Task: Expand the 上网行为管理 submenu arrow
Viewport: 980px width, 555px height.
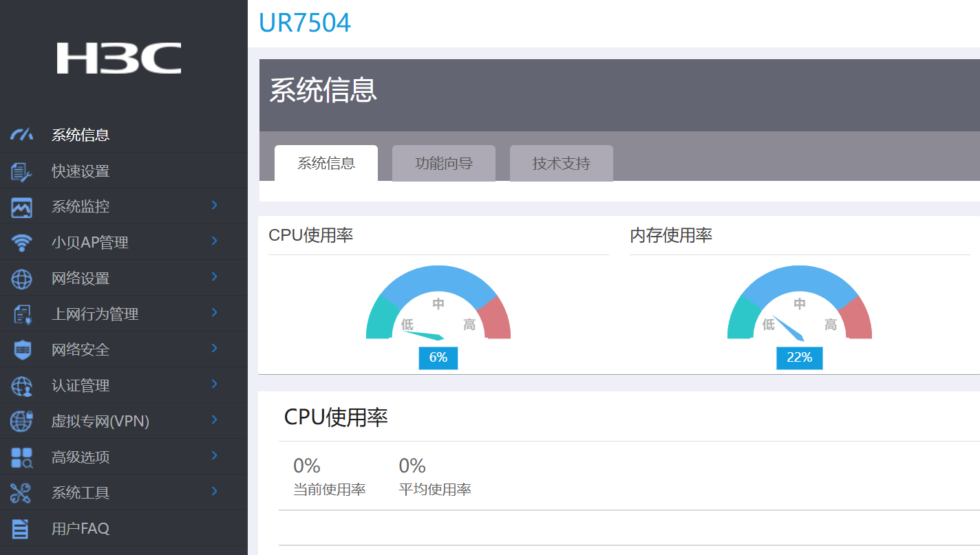Action: (x=215, y=312)
